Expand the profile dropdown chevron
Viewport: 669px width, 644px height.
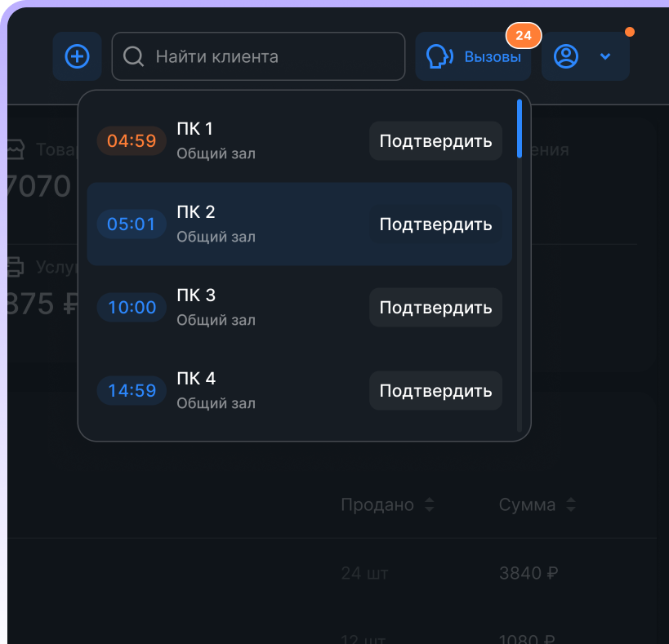click(x=604, y=57)
